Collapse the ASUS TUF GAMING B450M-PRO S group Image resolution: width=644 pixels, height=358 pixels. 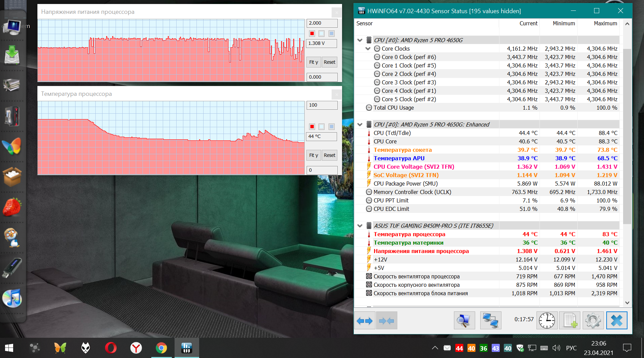[x=360, y=226]
